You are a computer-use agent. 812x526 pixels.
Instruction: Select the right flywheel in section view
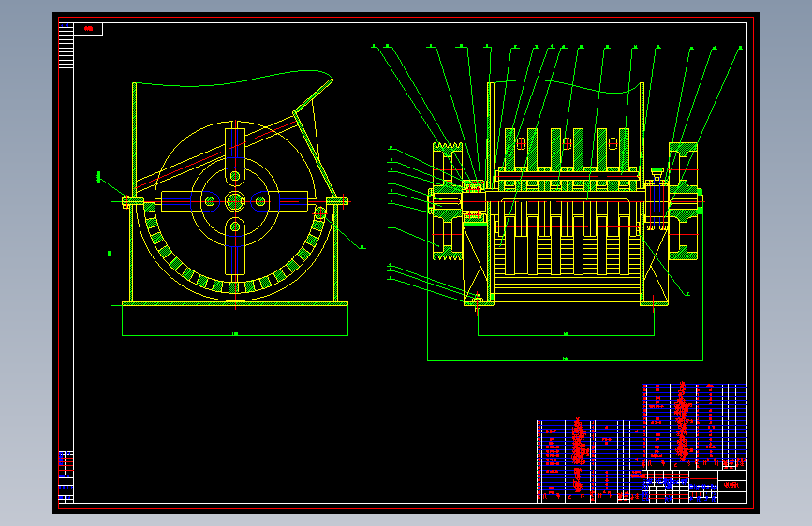click(x=684, y=202)
